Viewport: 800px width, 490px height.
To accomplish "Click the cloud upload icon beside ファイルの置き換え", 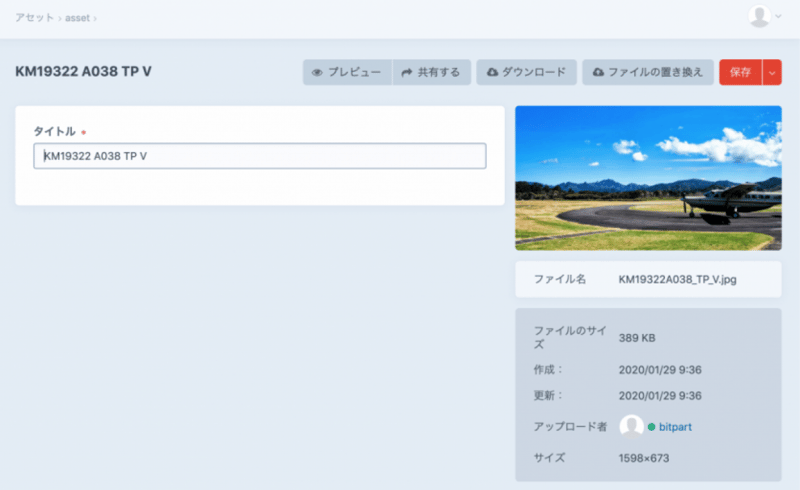I will point(598,73).
